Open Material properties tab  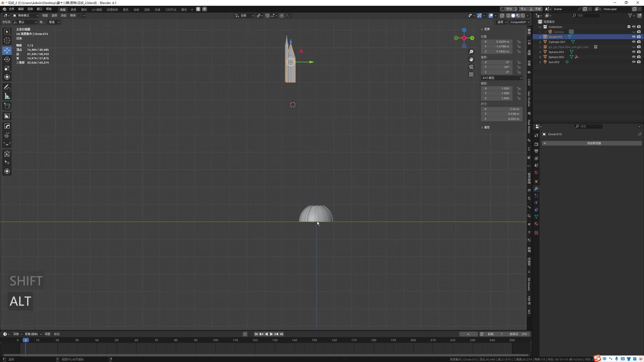[x=536, y=224]
